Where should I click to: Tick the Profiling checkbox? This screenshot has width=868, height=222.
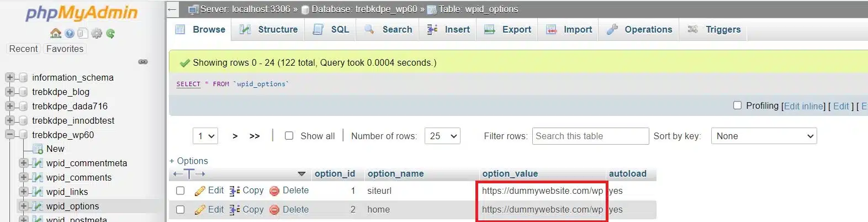737,105
